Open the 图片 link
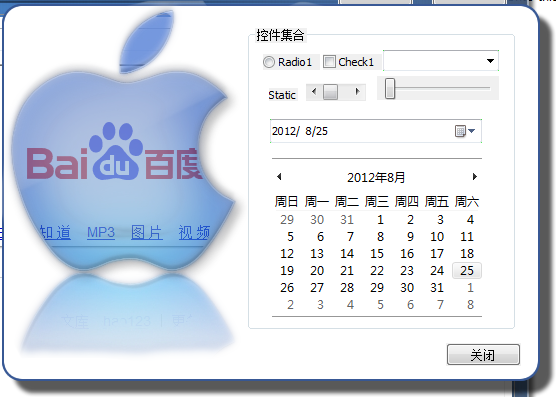The width and height of the screenshot is (556, 397). (x=147, y=233)
